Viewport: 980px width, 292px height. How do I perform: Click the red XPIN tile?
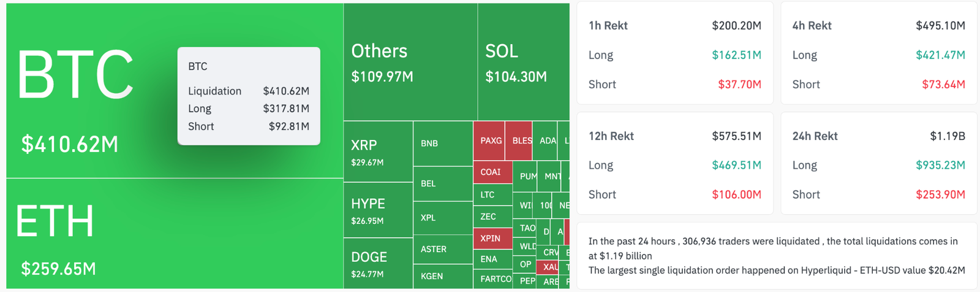pos(492,239)
